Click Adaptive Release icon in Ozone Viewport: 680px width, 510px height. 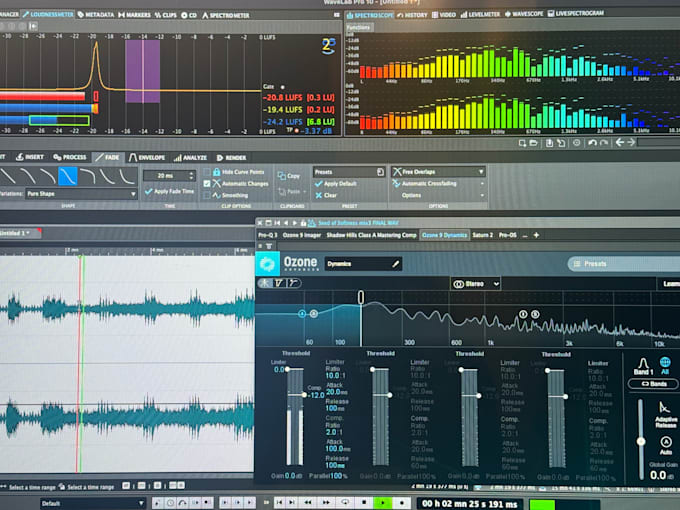click(664, 408)
